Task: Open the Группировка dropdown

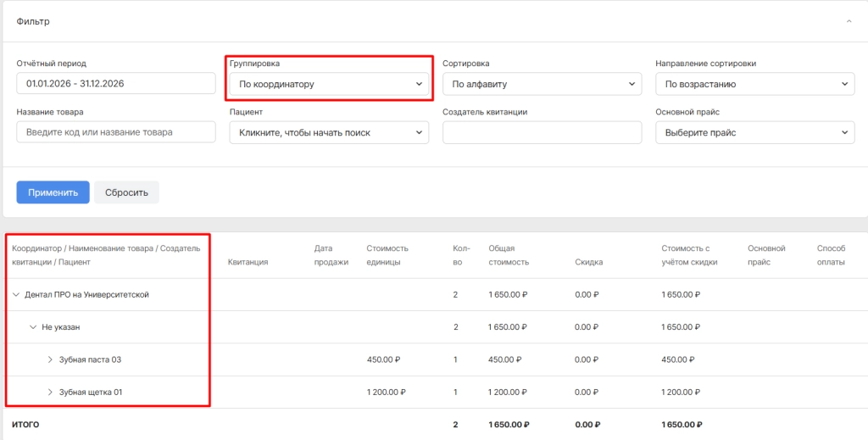Action: coord(329,84)
